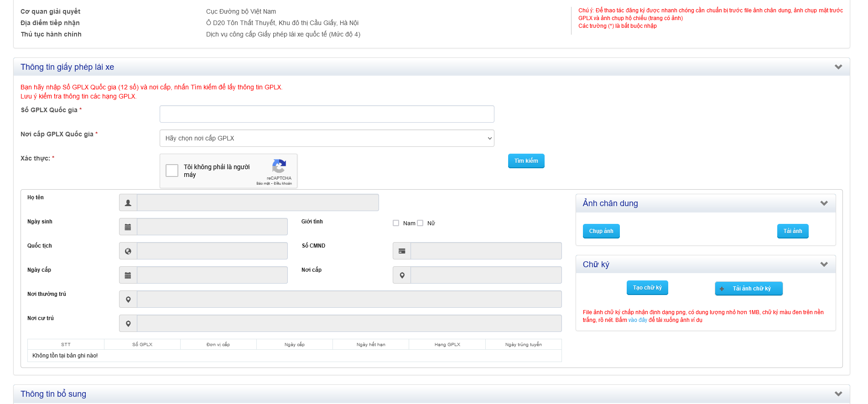This screenshot has height=404, width=868.
Task: Collapse the Ảnh chân dung panel
Action: [x=824, y=203]
